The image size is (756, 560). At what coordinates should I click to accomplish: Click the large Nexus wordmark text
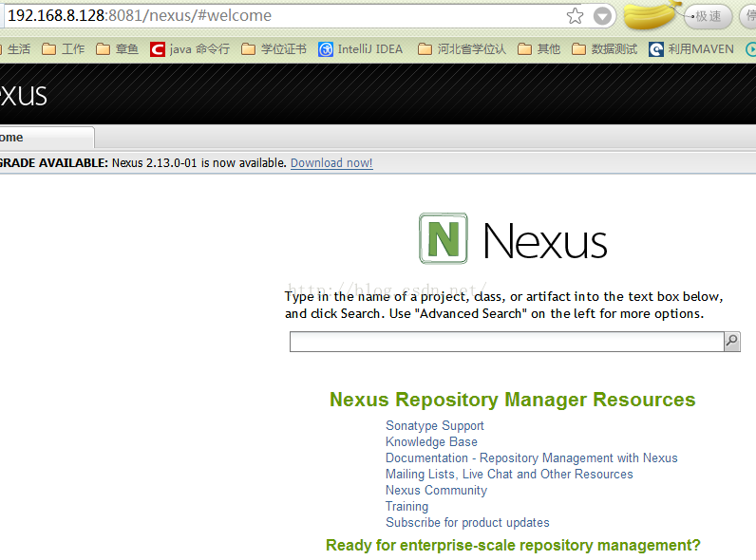(545, 240)
